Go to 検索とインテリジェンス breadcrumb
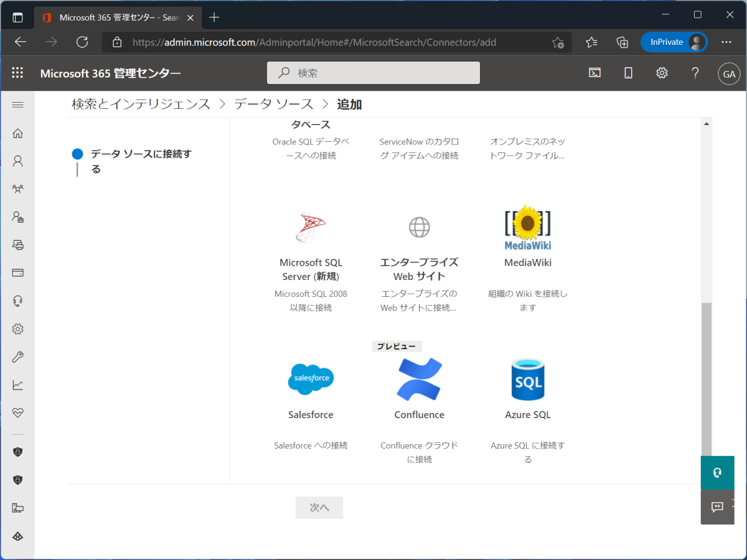This screenshot has width=747, height=560. pyautogui.click(x=141, y=105)
